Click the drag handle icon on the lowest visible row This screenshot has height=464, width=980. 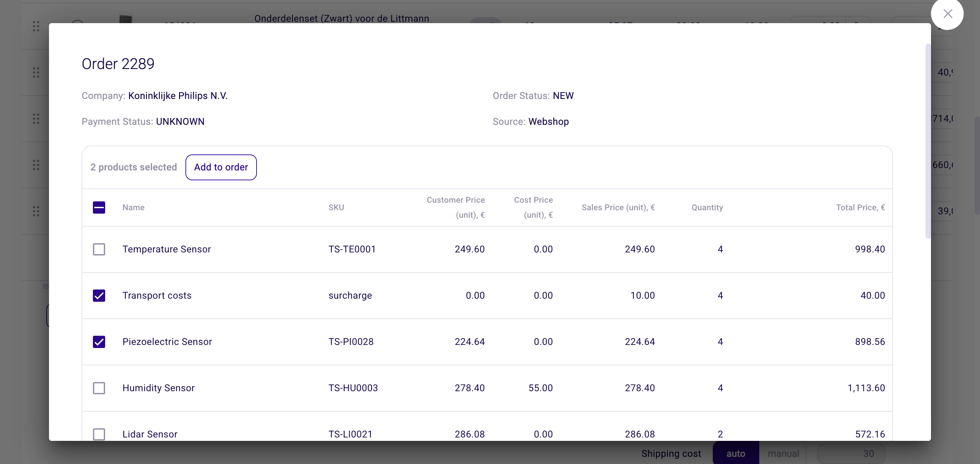[x=36, y=212]
